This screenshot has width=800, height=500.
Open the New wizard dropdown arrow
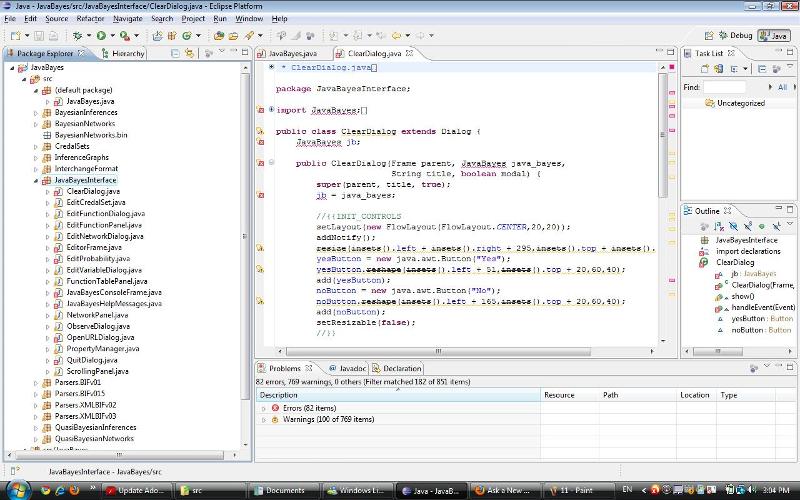(27, 35)
